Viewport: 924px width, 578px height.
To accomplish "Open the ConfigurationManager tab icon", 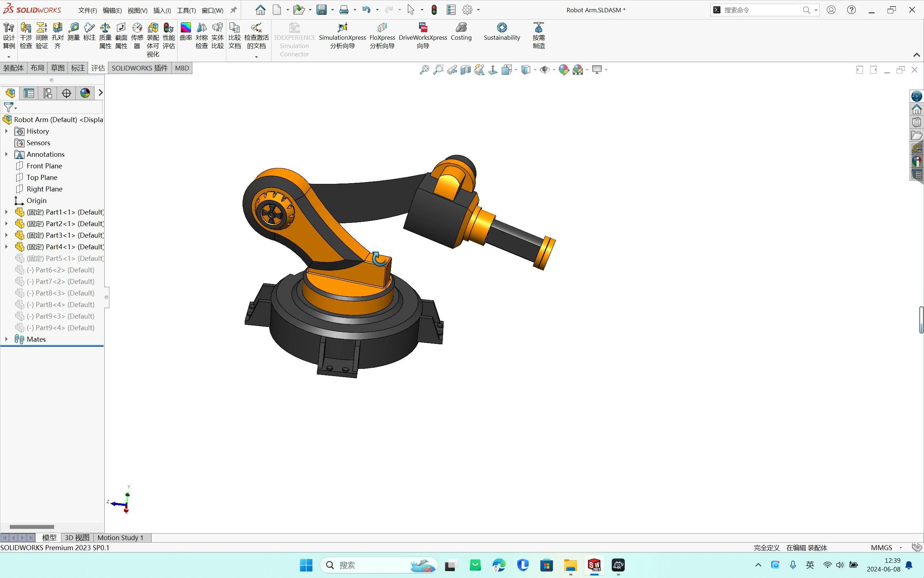I will point(47,93).
